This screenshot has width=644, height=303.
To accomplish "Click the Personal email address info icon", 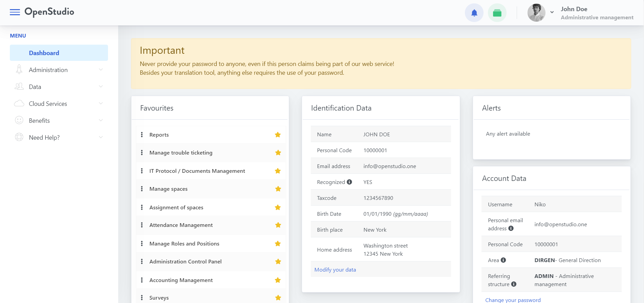I will 511,228.
